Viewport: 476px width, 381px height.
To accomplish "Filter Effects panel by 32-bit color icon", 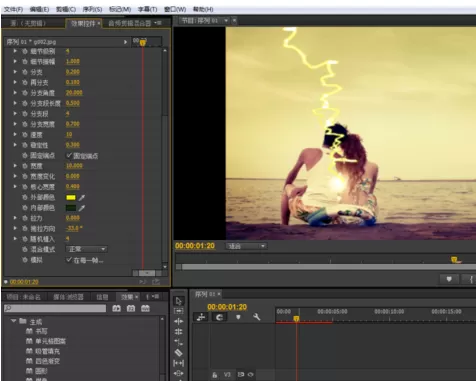I will (x=131, y=309).
